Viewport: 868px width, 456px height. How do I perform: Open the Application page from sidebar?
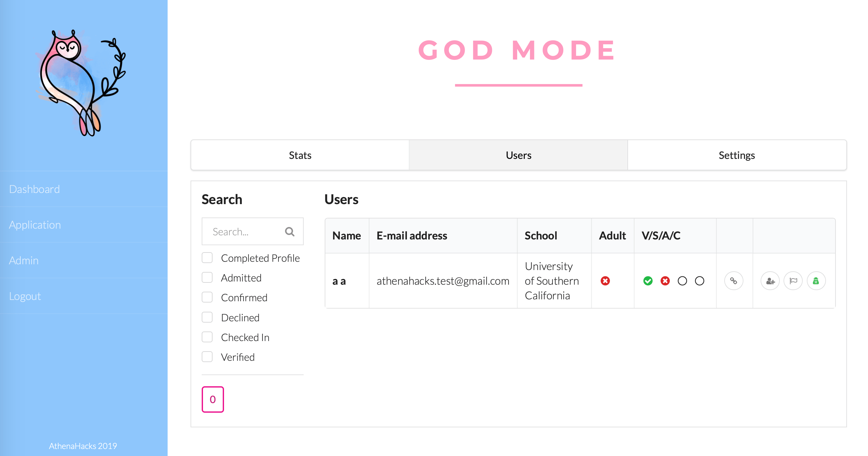pyautogui.click(x=35, y=224)
